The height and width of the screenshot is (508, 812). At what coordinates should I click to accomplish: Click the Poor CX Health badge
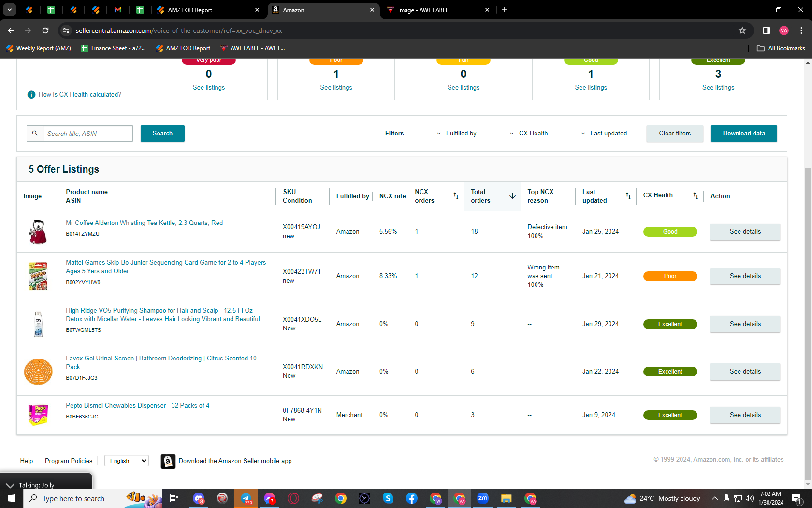(x=670, y=276)
